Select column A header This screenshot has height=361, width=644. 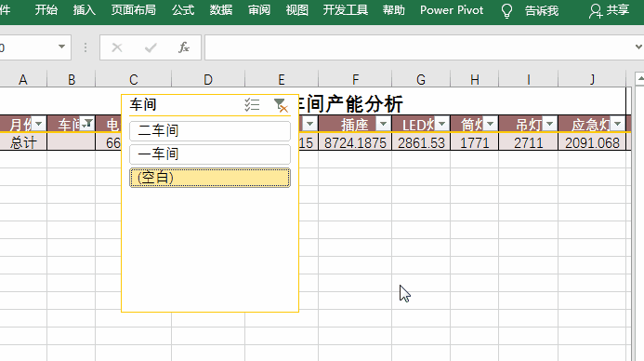click(x=23, y=79)
